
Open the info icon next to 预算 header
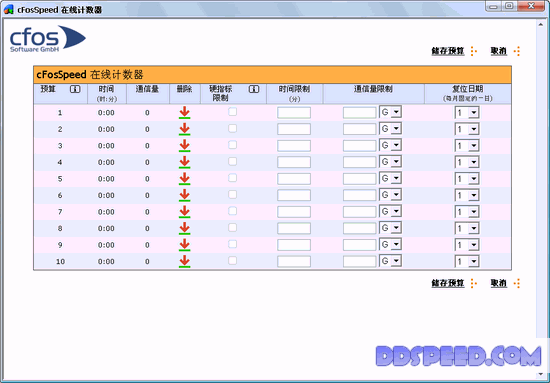[x=75, y=89]
